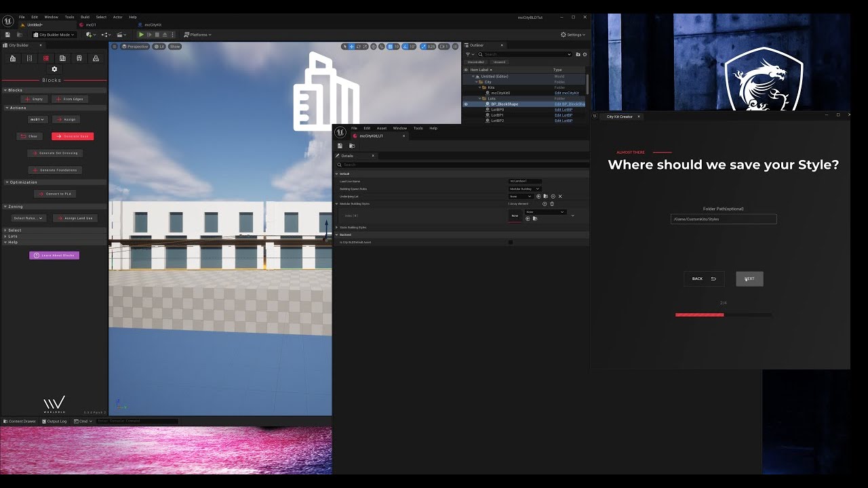Click Learn About Blocks purple button

pyautogui.click(x=54, y=256)
